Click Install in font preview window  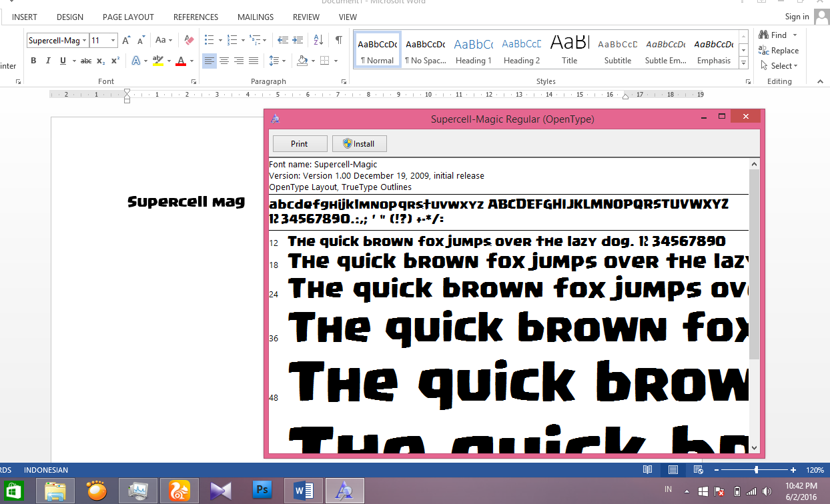coord(359,143)
